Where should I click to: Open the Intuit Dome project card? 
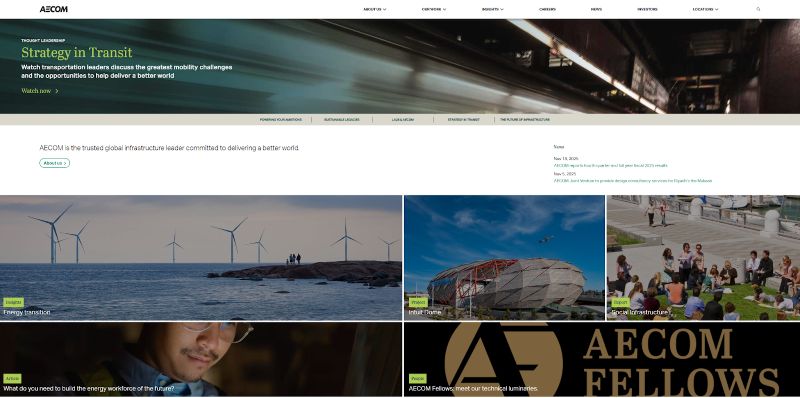(504, 258)
